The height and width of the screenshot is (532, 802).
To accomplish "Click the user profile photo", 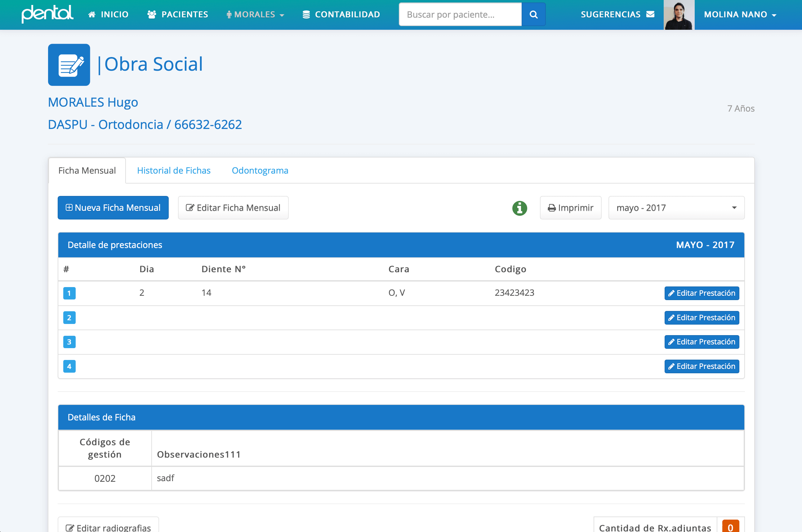I will pos(679,15).
